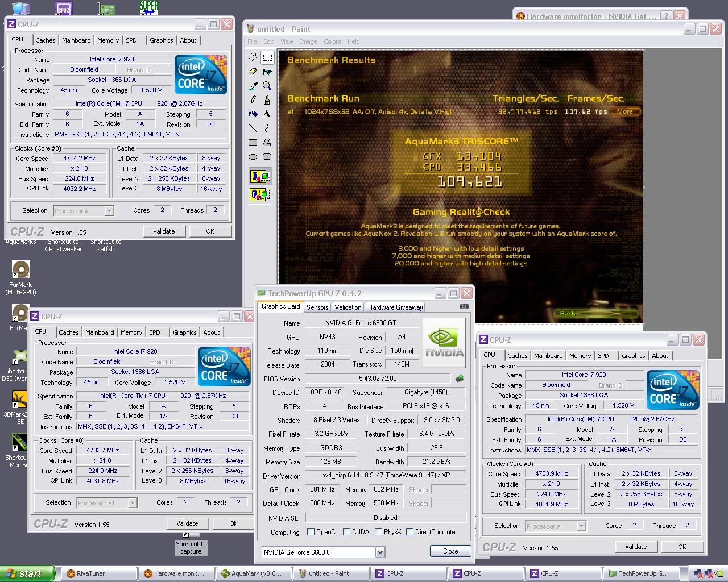The width and height of the screenshot is (728, 582).
Task: Pick the Rectangle shape tool in Paint
Action: click(x=253, y=142)
